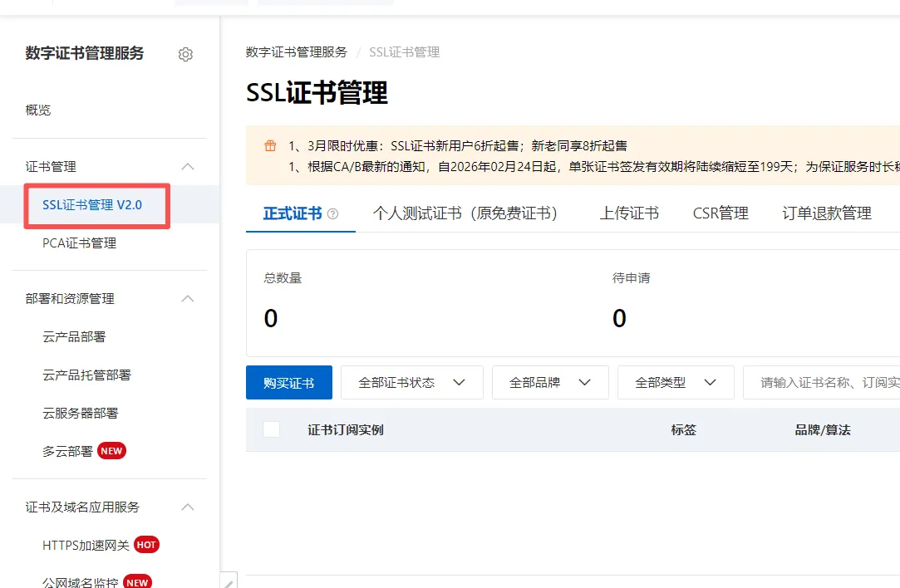This screenshot has width=900, height=588.
Task: Collapse the sidebar with the bottom handle
Action: tap(229, 581)
